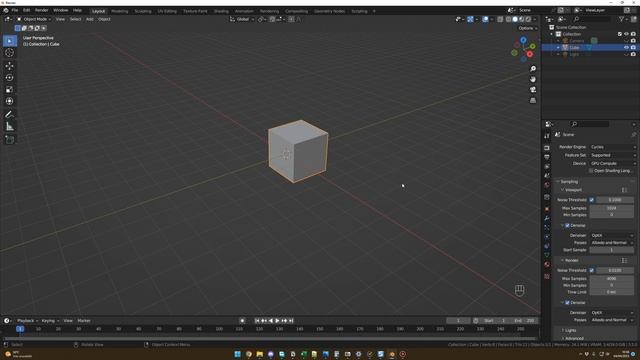
Task: Switch to the Shading workspace tab
Action: [x=221, y=11]
